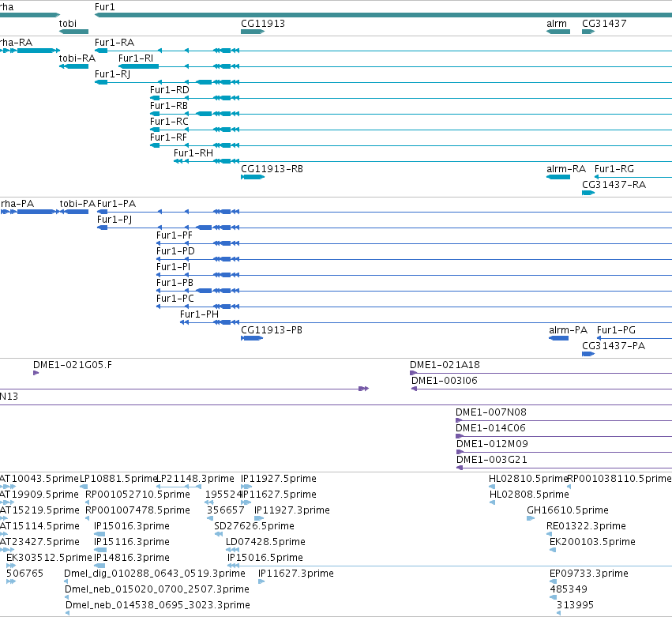
Task: Click the IP11927.3prime EST label
Action: click(292, 510)
